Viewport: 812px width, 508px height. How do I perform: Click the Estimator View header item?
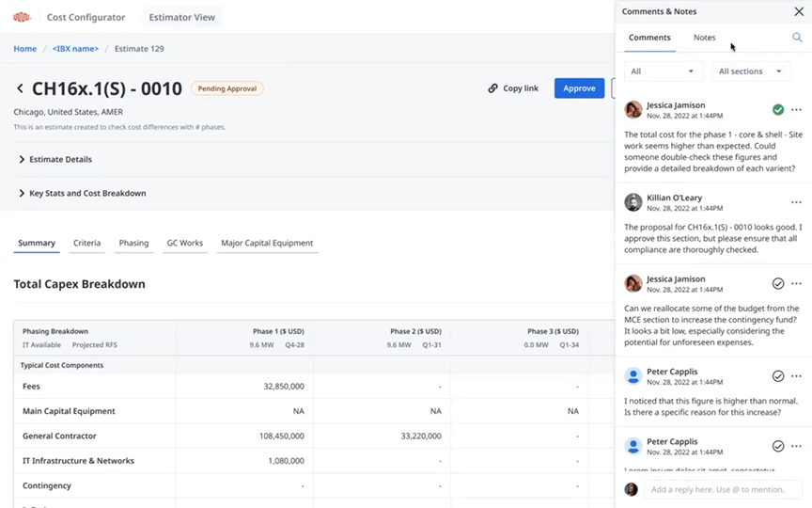pyautogui.click(x=181, y=17)
